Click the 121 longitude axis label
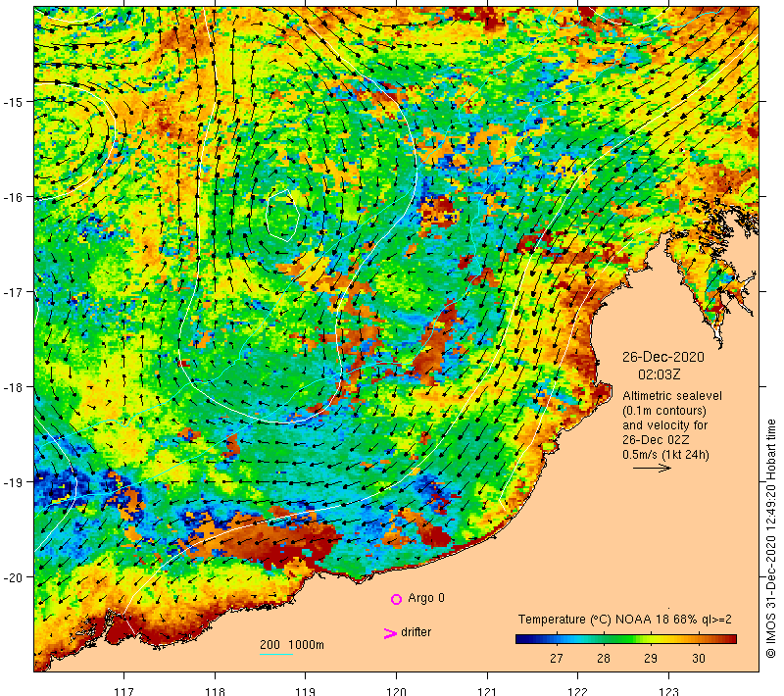This screenshot has width=784, height=696. pyautogui.click(x=487, y=691)
